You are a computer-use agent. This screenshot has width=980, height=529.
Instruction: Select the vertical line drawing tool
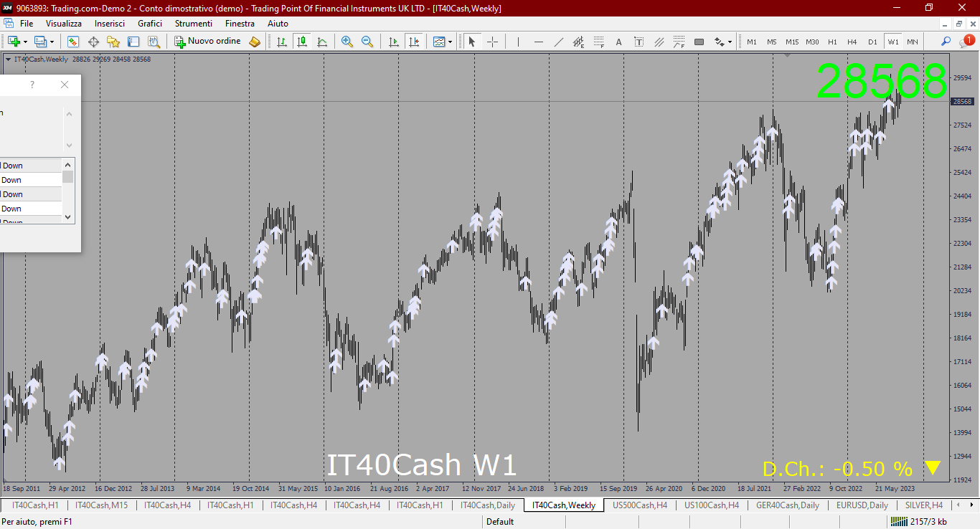coord(518,42)
